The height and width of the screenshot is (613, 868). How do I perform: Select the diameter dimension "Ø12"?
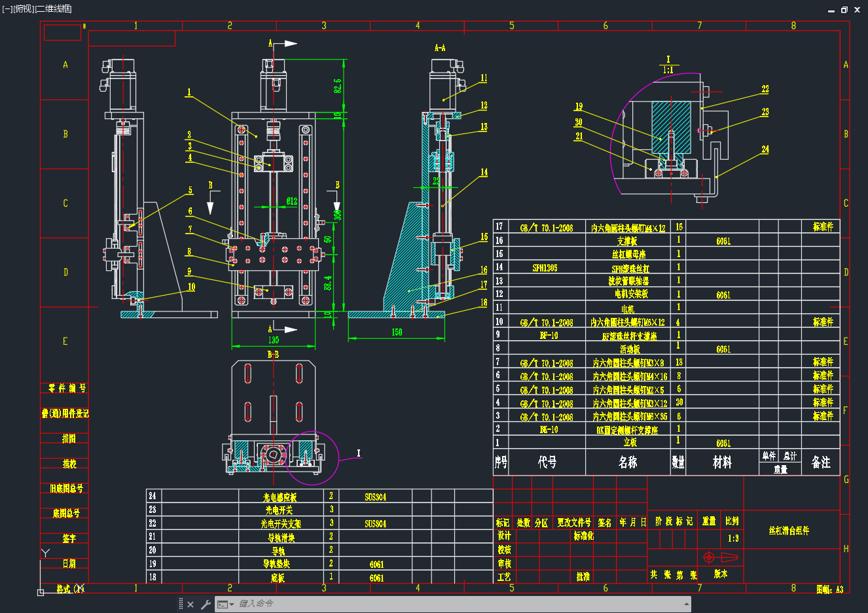coord(292,201)
